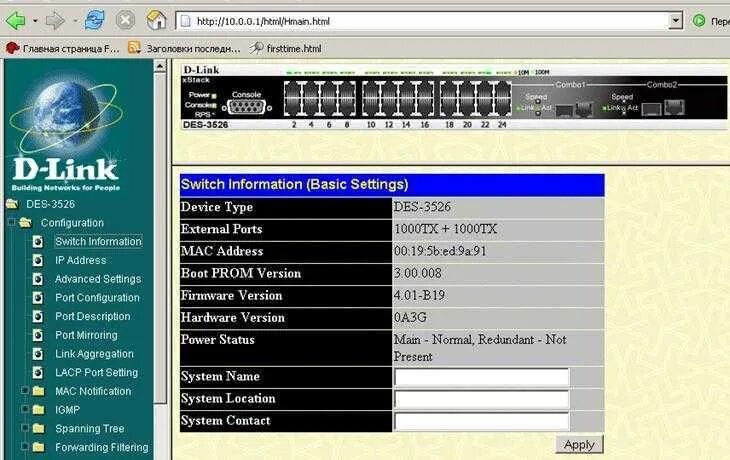730x460 pixels.
Task: Click the Boot PROM Version value 3.00.008
Action: [418, 273]
